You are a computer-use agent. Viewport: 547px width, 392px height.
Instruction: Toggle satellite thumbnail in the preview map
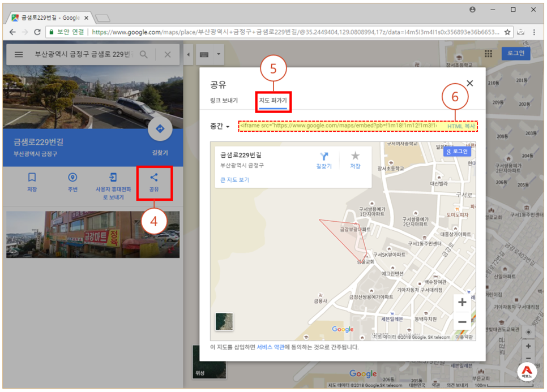pos(224,321)
